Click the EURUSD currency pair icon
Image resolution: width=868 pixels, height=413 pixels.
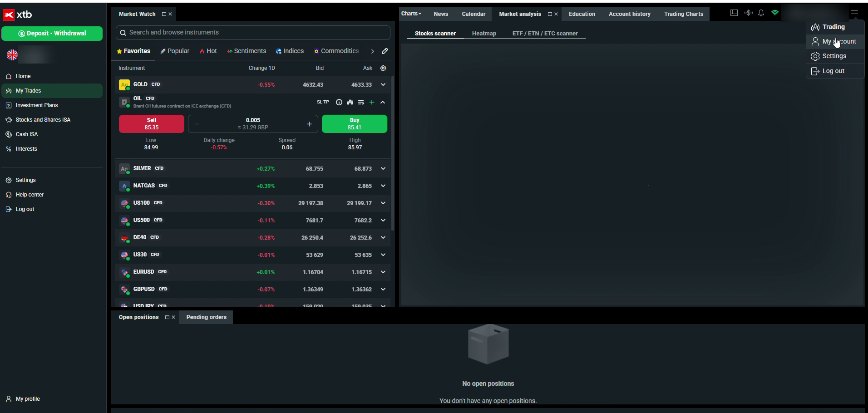click(x=124, y=272)
